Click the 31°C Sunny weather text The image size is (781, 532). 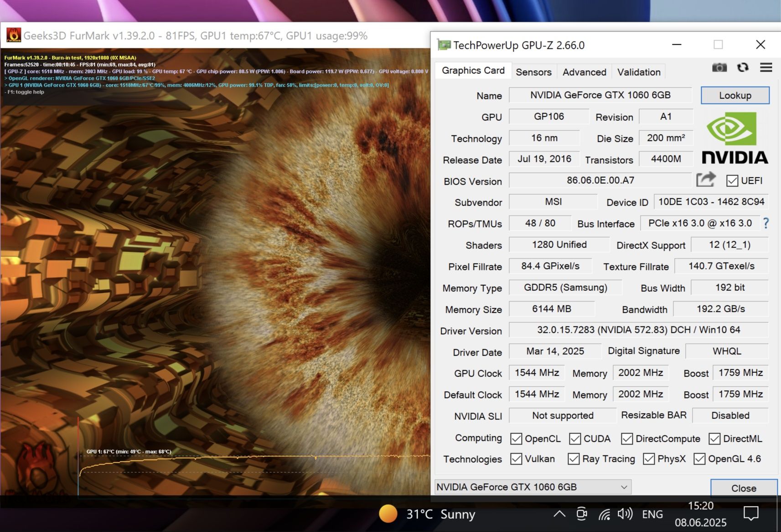click(440, 514)
